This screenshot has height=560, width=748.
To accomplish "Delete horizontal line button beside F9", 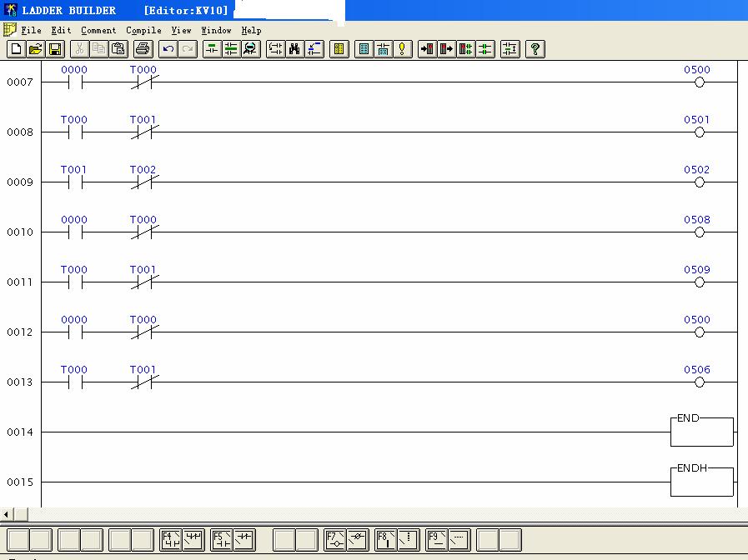I will 459,539.
